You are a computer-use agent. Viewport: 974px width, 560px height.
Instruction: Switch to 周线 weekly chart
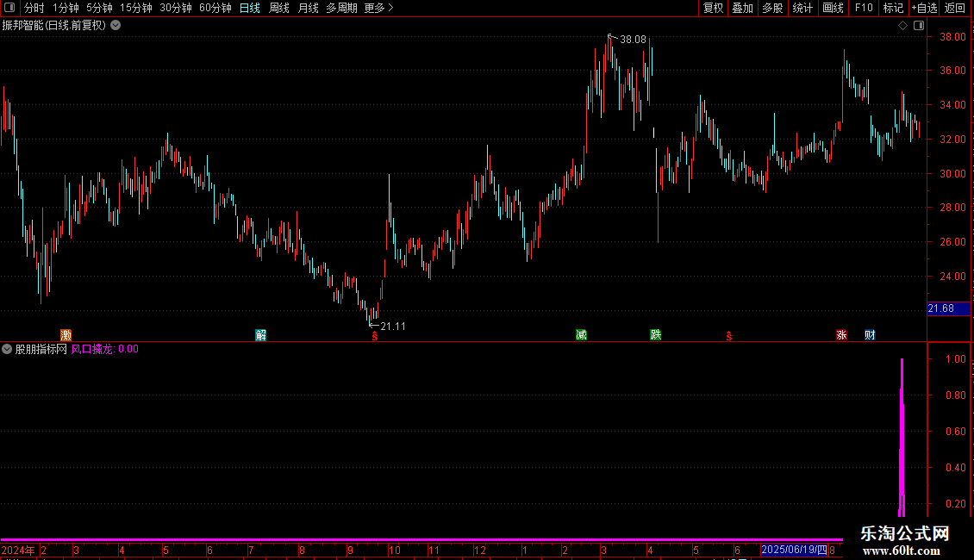(x=279, y=8)
